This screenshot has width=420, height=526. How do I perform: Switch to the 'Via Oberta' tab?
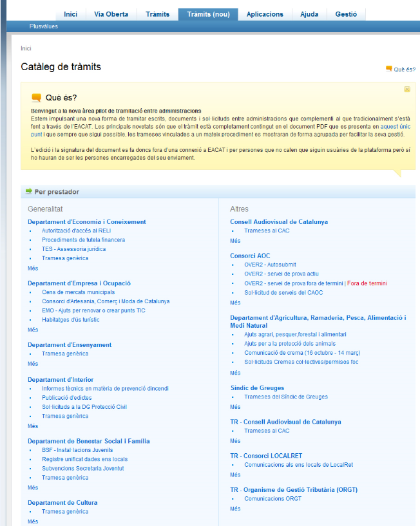pyautogui.click(x=111, y=14)
